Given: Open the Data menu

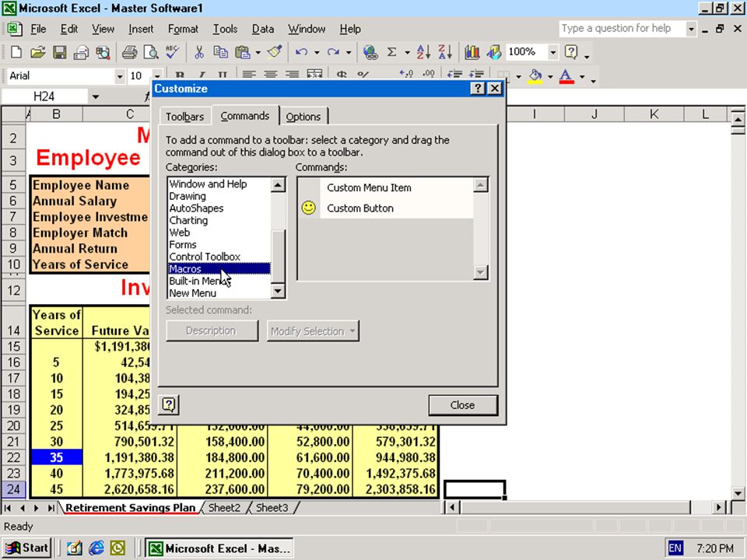Looking at the screenshot, I should tap(263, 29).
